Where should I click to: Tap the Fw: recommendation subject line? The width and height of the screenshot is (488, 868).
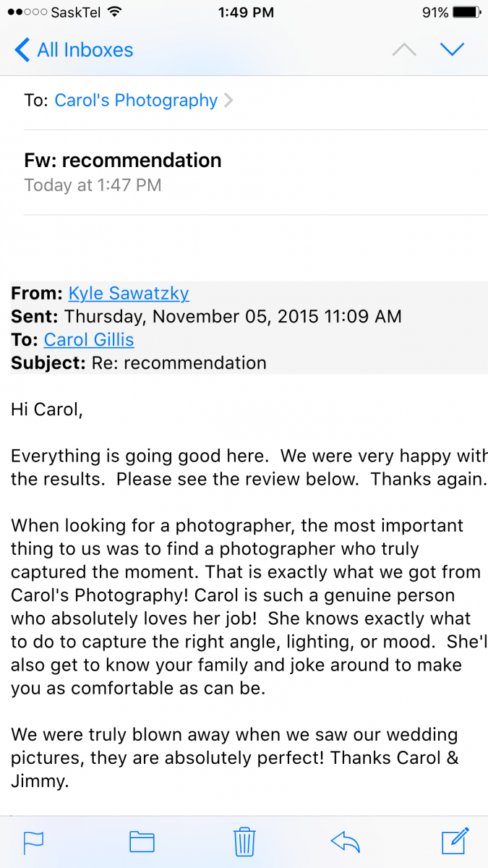(x=123, y=160)
